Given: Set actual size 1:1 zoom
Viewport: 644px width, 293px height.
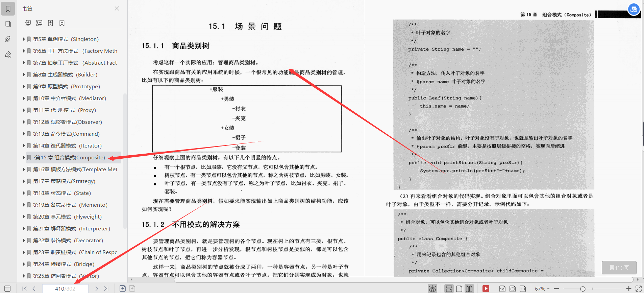Looking at the screenshot, I should click(502, 289).
